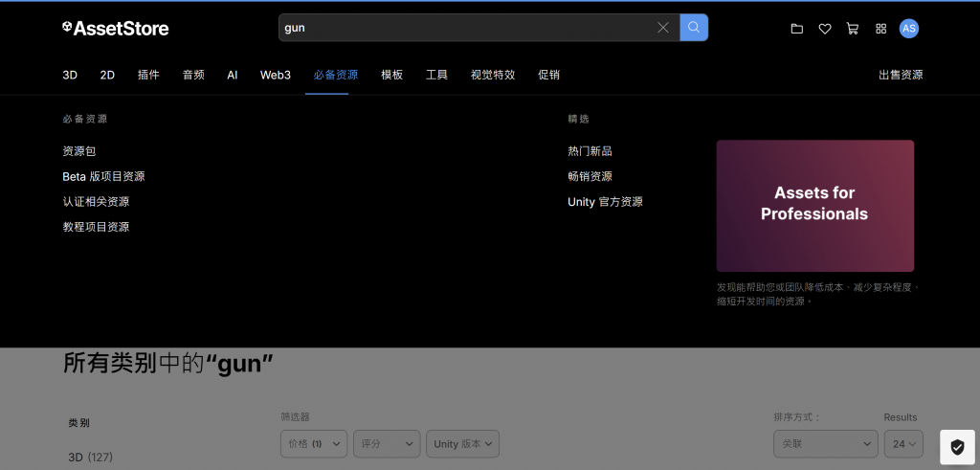This screenshot has height=470, width=980.
Task: Click the blue search magnifier button
Action: pos(694,28)
